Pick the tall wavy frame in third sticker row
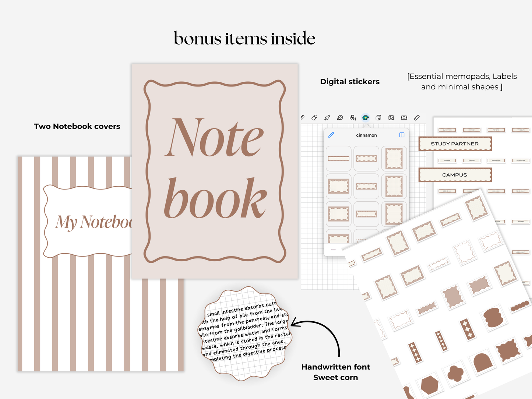 pyautogui.click(x=394, y=214)
